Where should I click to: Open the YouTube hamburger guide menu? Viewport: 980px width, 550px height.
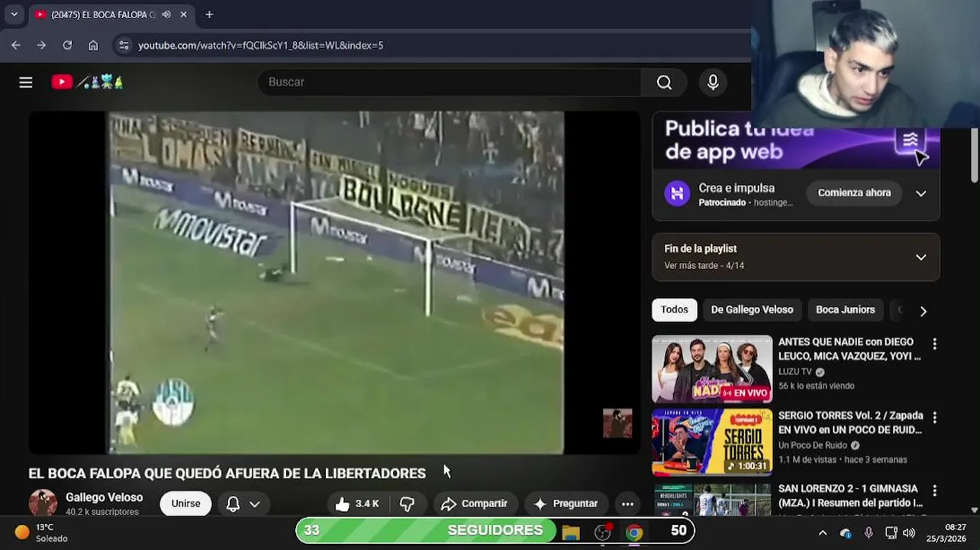(26, 82)
